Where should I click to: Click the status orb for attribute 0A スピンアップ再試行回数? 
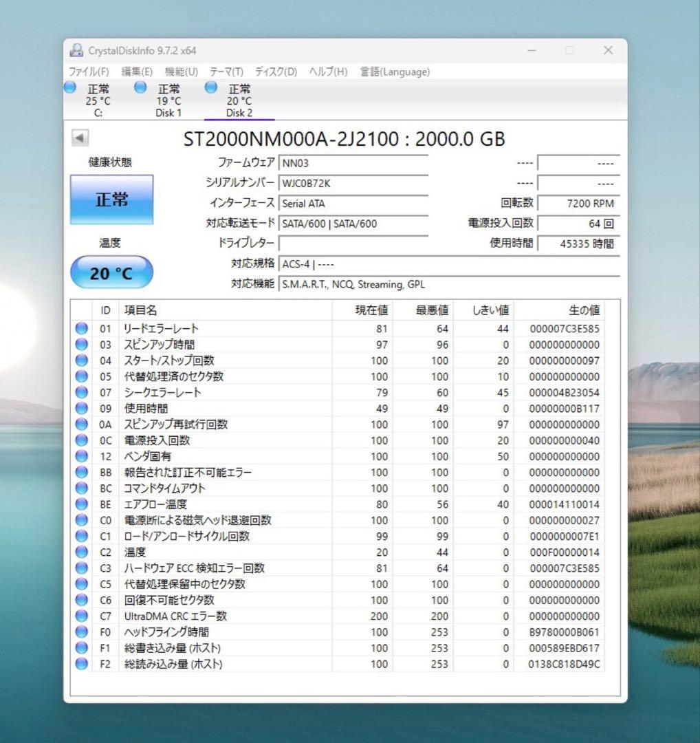[x=81, y=424]
